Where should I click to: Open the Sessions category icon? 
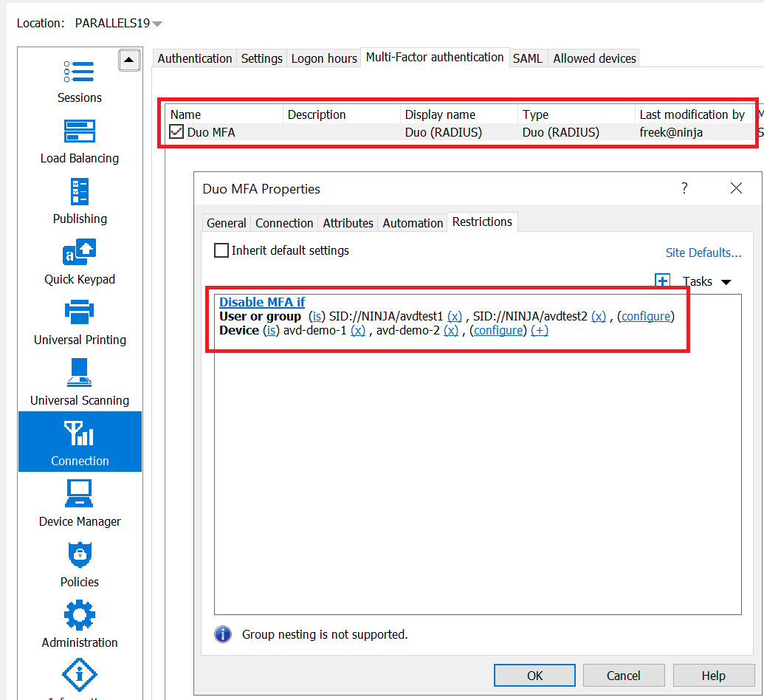[x=79, y=72]
